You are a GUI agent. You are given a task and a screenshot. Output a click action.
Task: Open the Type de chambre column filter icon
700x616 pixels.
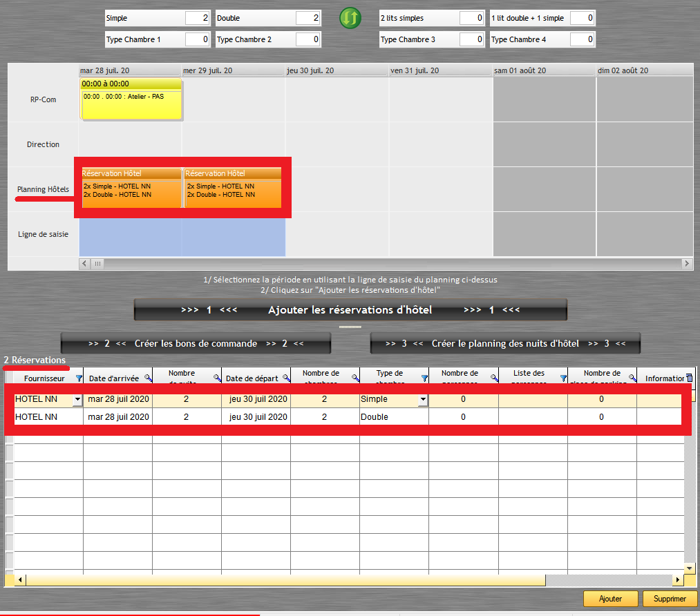pyautogui.click(x=424, y=378)
